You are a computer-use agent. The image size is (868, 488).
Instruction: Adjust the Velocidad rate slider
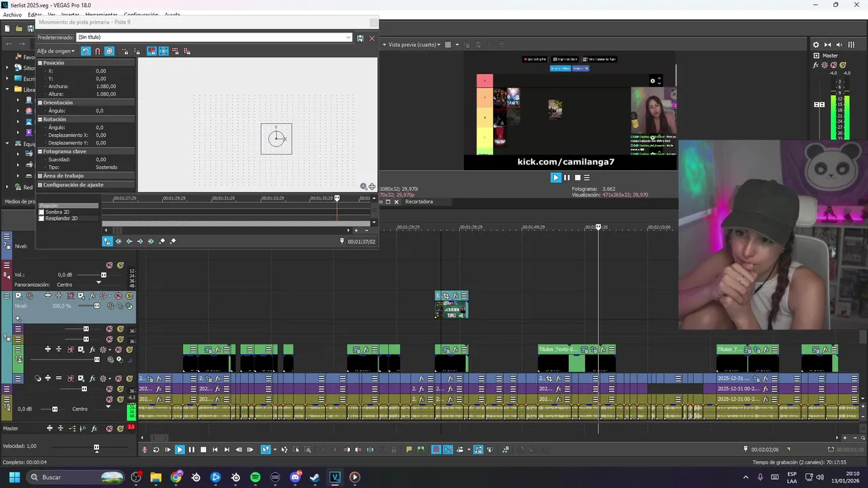coord(96,447)
